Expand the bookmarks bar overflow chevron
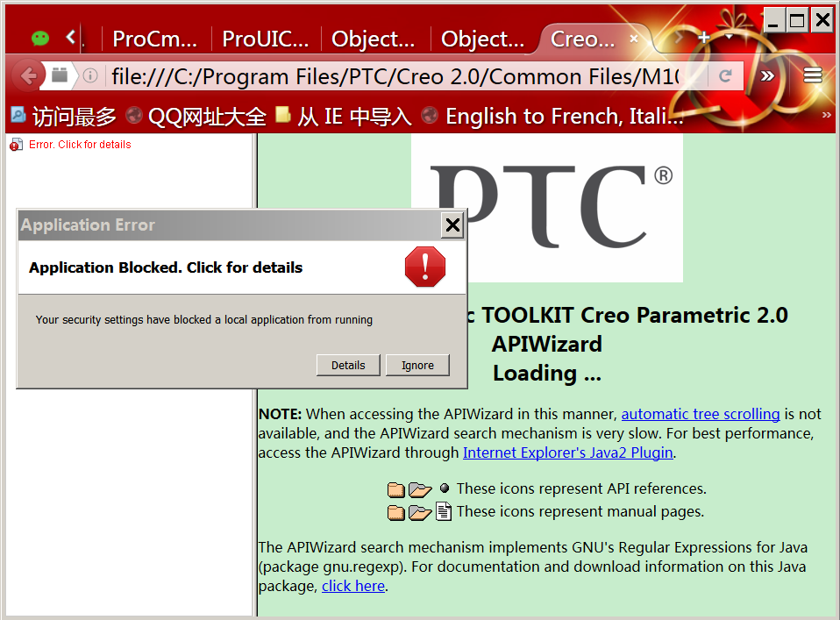 pos(825,115)
